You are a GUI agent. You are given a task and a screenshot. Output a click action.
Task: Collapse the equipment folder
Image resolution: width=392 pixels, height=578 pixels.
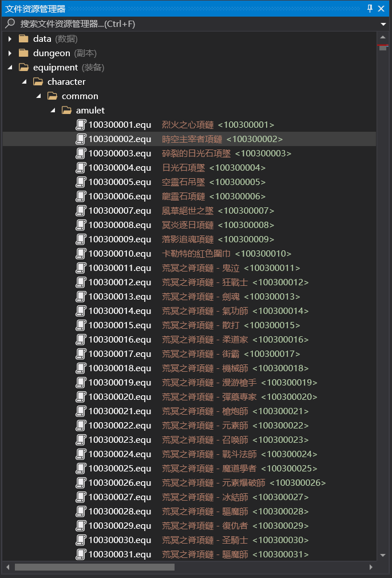click(x=10, y=68)
